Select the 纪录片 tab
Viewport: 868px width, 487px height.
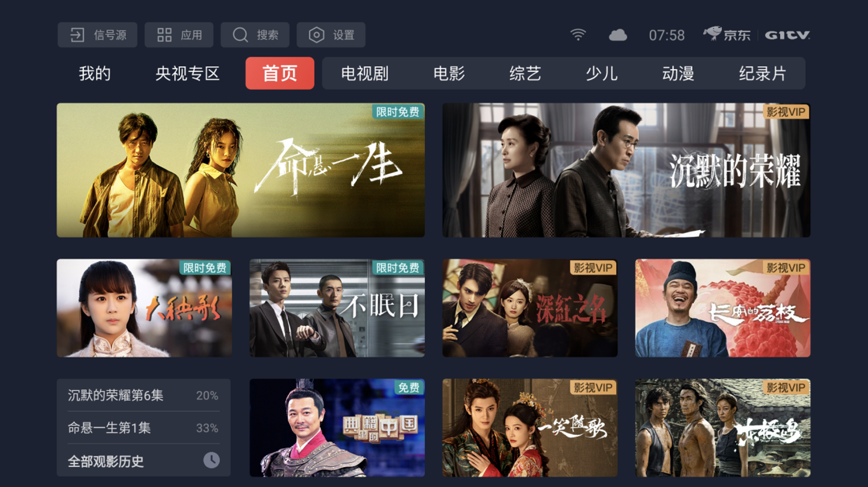pyautogui.click(x=762, y=74)
